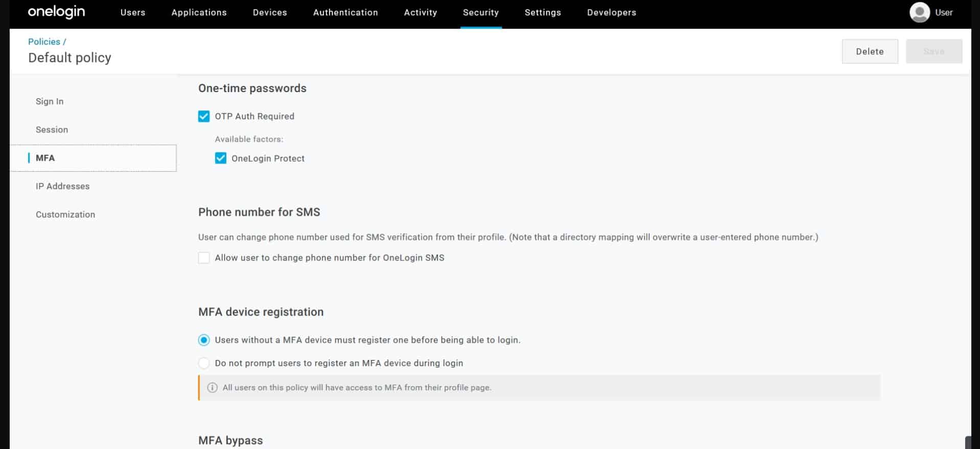Switch to the Sign In tab
Viewport: 980px width, 449px height.
tap(50, 101)
